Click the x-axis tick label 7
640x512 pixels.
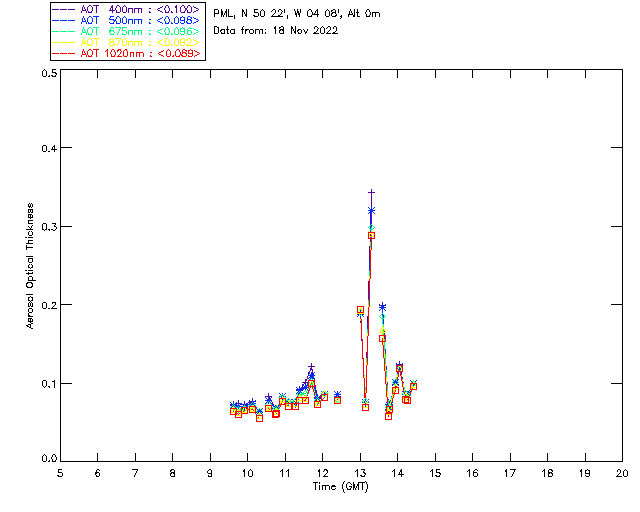pyautogui.click(x=135, y=473)
